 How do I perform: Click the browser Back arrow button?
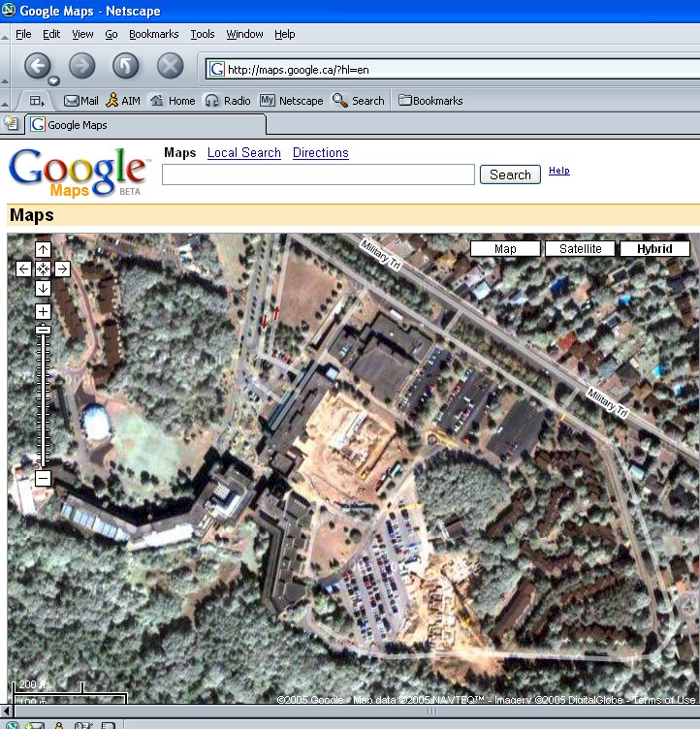click(37, 66)
